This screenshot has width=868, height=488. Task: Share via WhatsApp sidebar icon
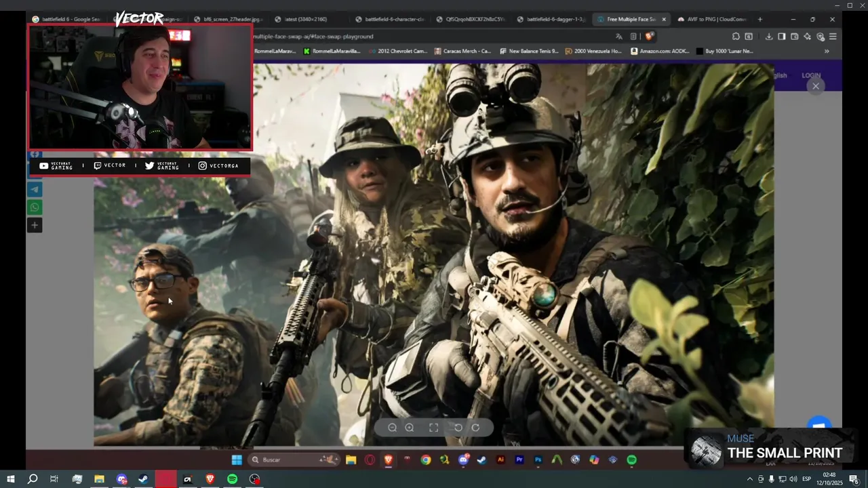(x=35, y=207)
